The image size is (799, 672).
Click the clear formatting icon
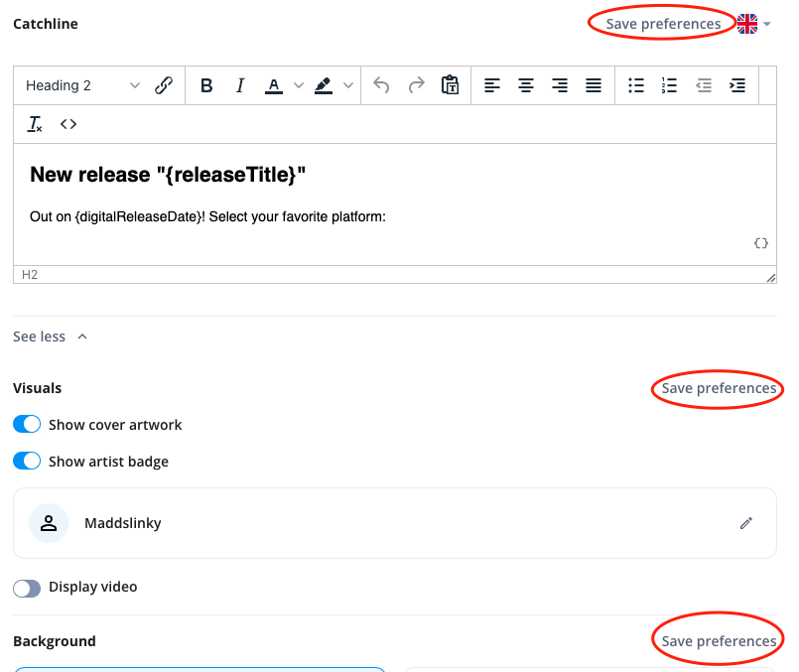36,124
